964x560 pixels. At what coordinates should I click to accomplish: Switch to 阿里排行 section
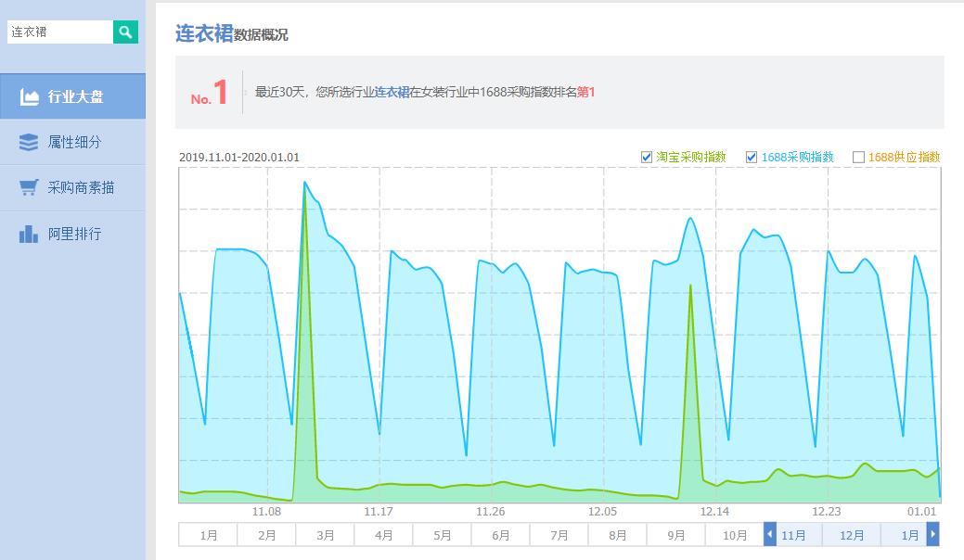coord(74,234)
